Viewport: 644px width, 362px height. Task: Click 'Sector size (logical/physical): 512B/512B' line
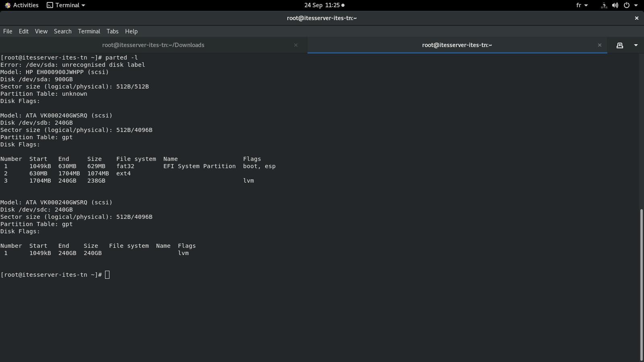[75, 86]
